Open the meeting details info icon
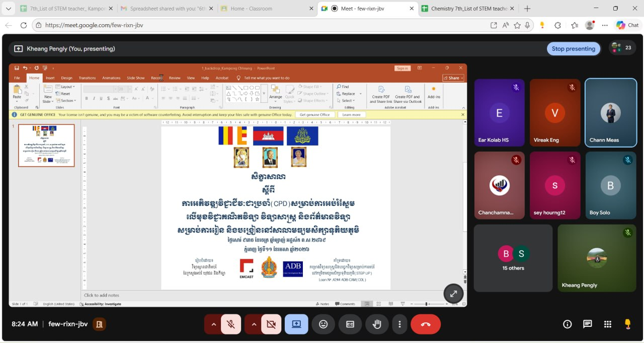Screen dimensions: 644x343 tap(567, 324)
